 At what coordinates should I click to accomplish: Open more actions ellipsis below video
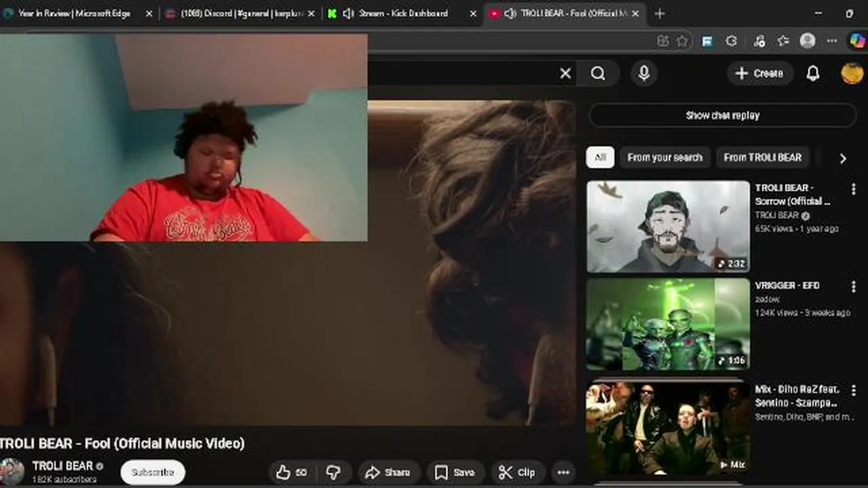click(563, 472)
